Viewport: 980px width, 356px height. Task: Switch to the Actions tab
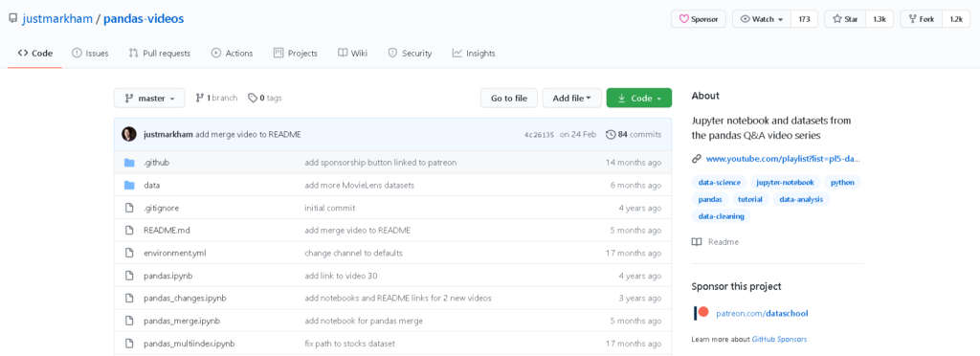pyautogui.click(x=232, y=53)
